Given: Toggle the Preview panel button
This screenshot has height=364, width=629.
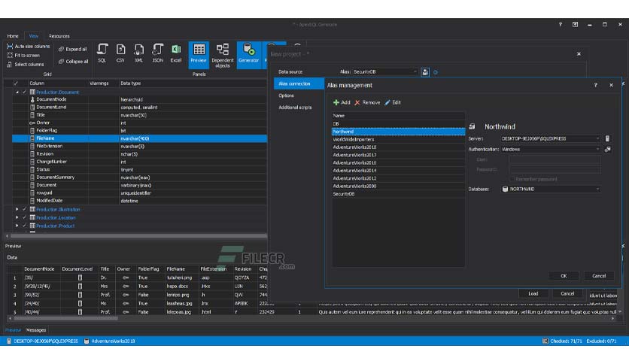Looking at the screenshot, I should tap(199, 55).
